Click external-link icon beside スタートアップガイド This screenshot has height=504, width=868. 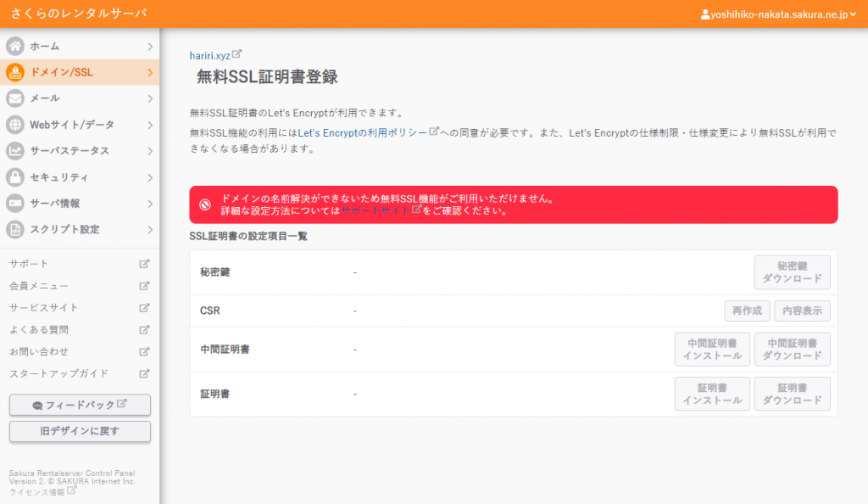144,373
